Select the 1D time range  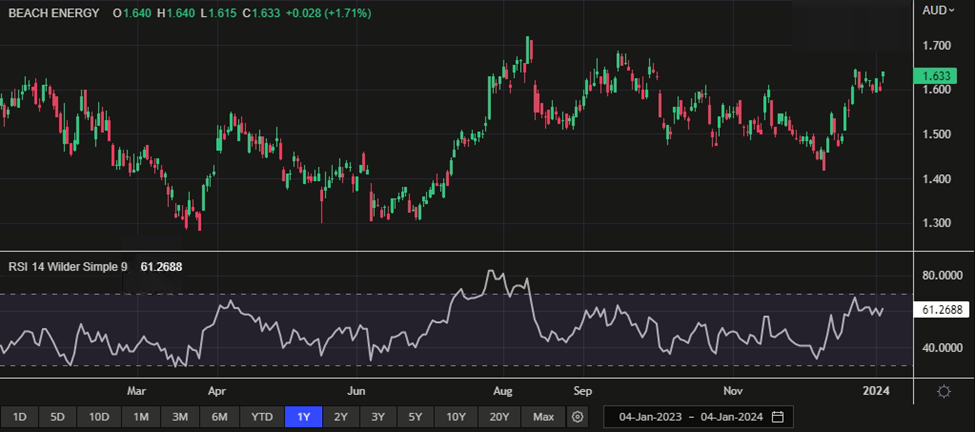click(19, 416)
